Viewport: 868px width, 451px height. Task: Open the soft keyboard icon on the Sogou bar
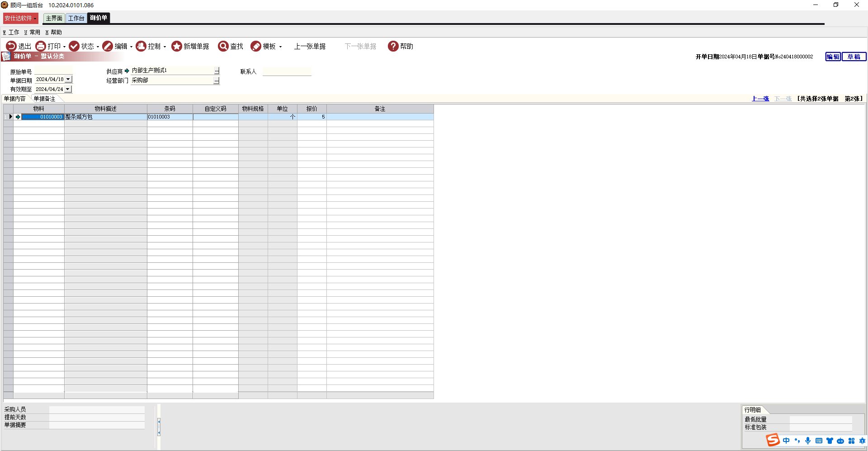coord(819,441)
